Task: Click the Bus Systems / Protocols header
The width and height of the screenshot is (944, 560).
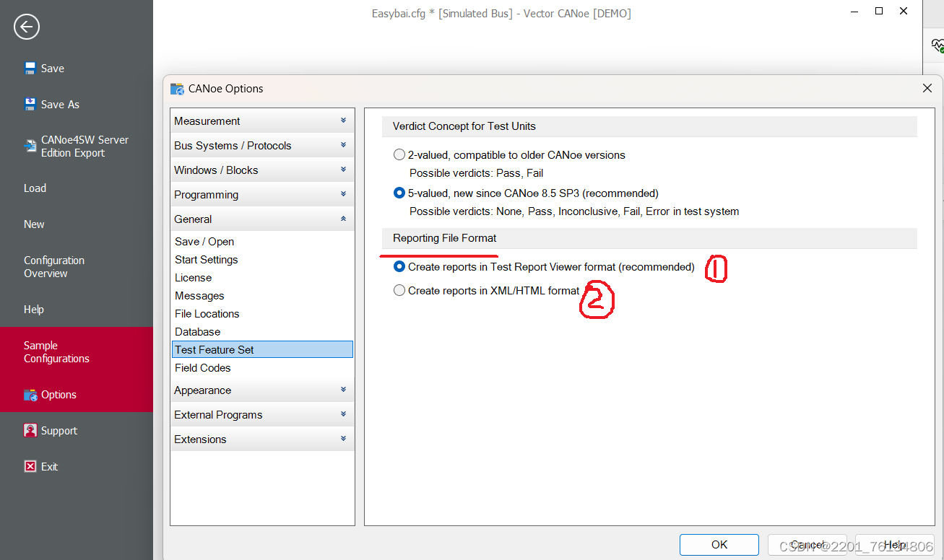Action: [x=262, y=146]
